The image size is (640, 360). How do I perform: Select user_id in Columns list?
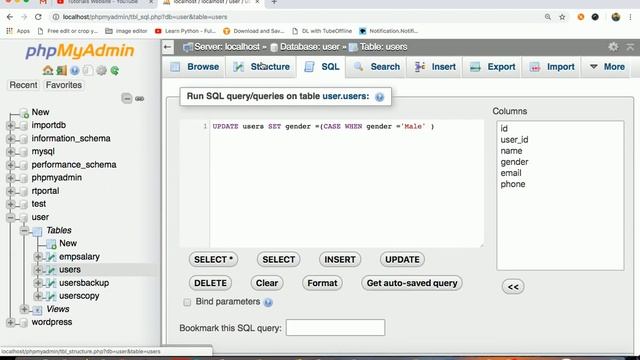pyautogui.click(x=514, y=140)
